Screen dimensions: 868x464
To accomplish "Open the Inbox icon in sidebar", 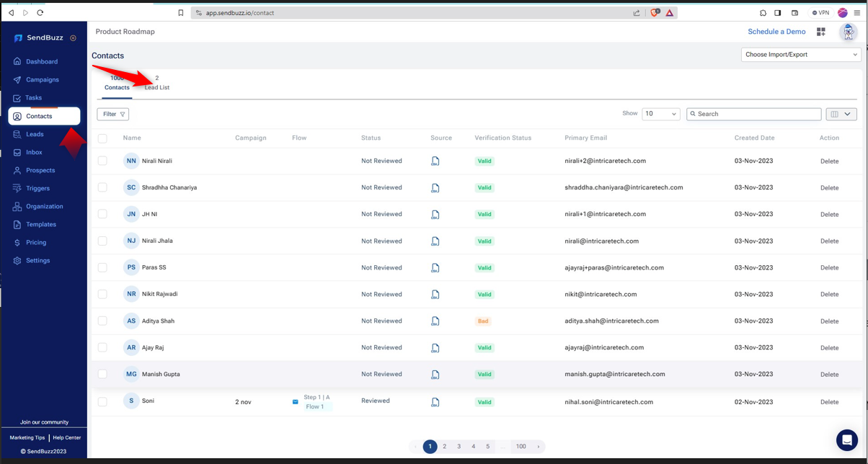I will tap(17, 152).
